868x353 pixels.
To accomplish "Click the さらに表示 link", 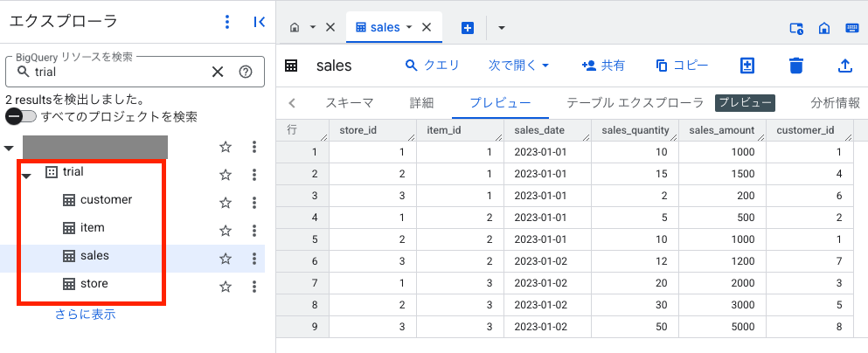I will tap(86, 315).
